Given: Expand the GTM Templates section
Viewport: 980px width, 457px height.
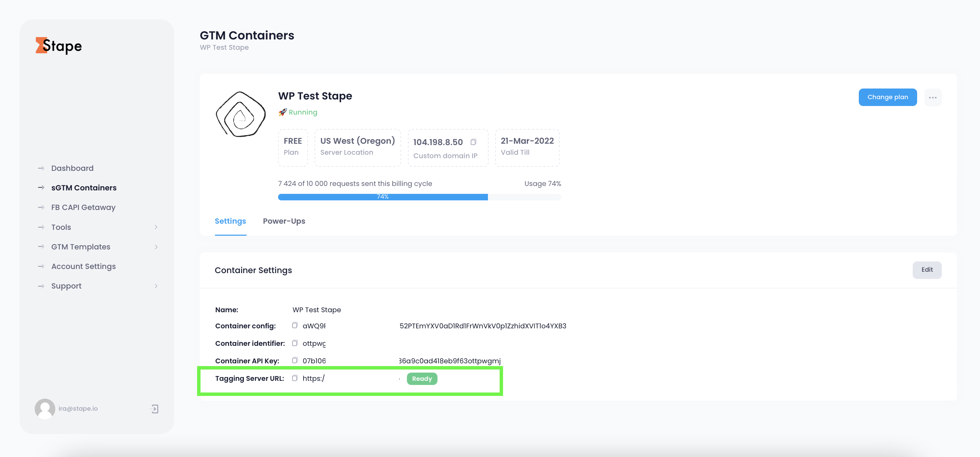Looking at the screenshot, I should pyautogui.click(x=156, y=247).
